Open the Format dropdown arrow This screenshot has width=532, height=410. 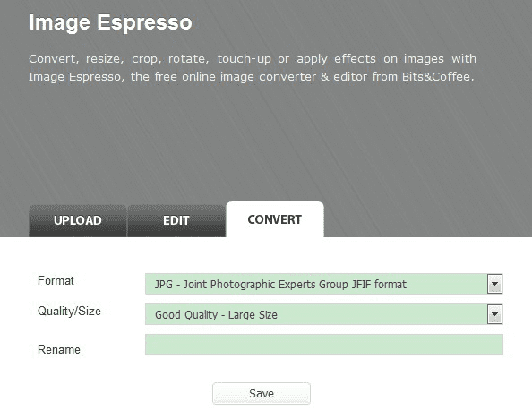point(494,284)
